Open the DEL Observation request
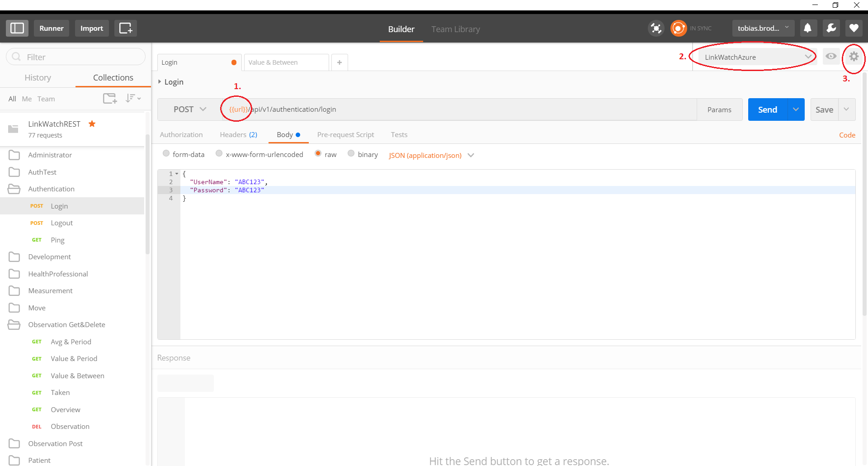The image size is (868, 466). (x=72, y=427)
